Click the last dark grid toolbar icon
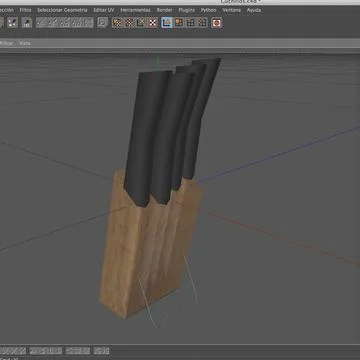 pyautogui.click(x=202, y=23)
